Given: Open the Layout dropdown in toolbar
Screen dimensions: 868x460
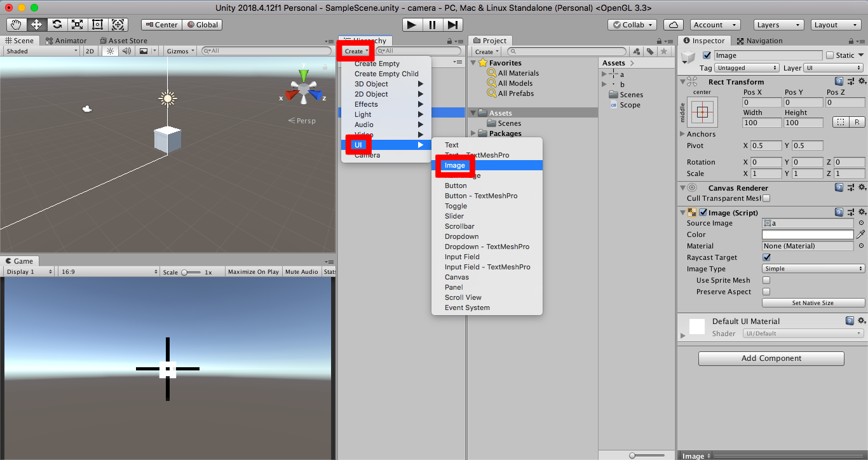Looking at the screenshot, I should 837,25.
